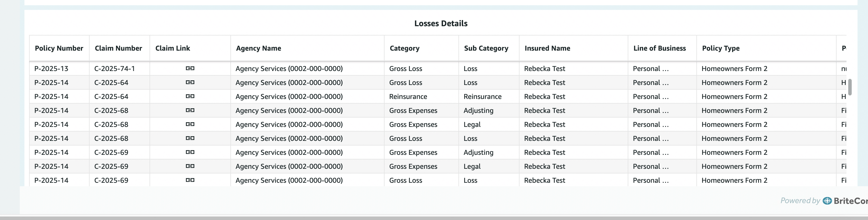Open claim link for C-2025-64 Gross Loss row
Image resolution: width=868 pixels, height=220 pixels.
190,82
